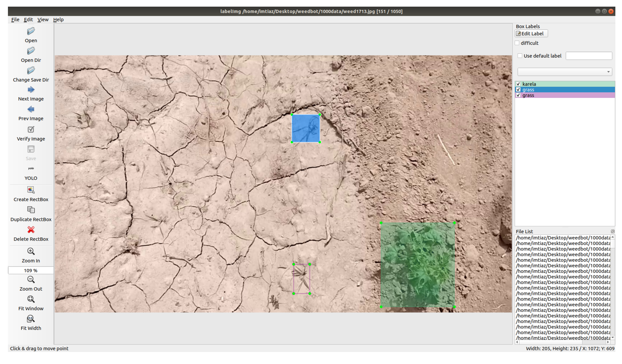Viewport: 622px width, 364px height.
Task: Uncheck the karela label visibility box
Action: click(518, 84)
